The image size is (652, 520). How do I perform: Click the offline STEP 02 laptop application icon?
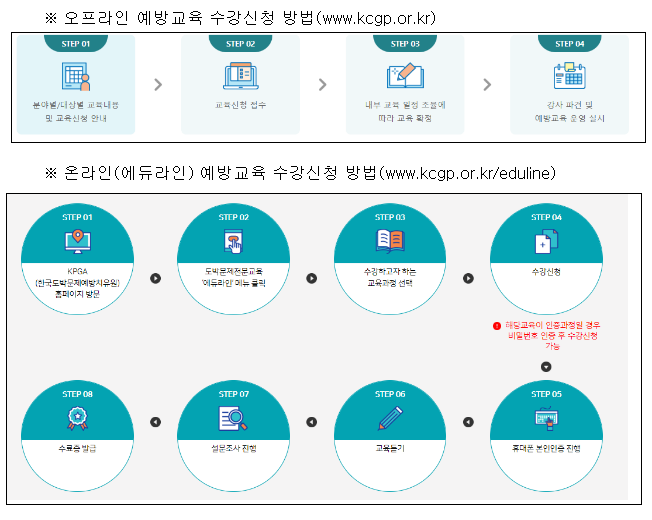coord(241,76)
